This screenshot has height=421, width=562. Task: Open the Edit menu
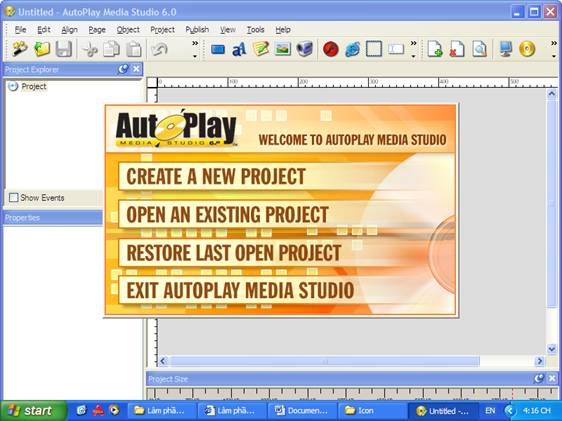coord(44,30)
